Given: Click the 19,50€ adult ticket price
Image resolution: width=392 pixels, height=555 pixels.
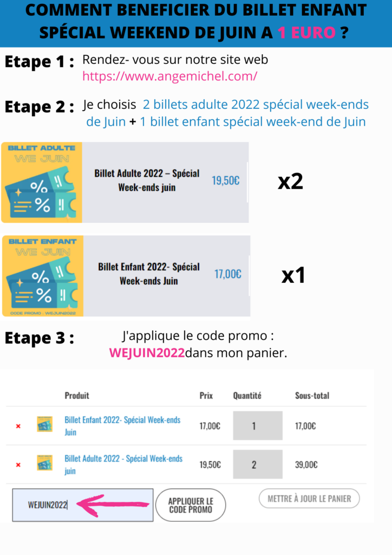Looking at the screenshot, I should click(x=226, y=180).
